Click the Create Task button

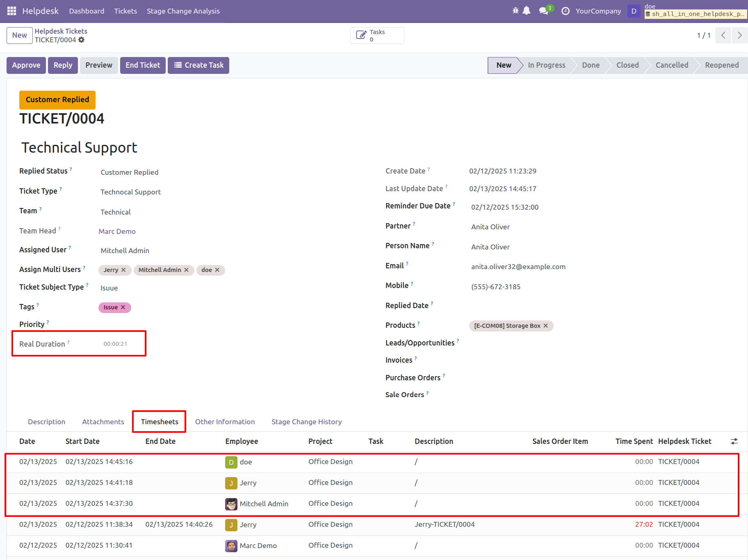tap(198, 65)
